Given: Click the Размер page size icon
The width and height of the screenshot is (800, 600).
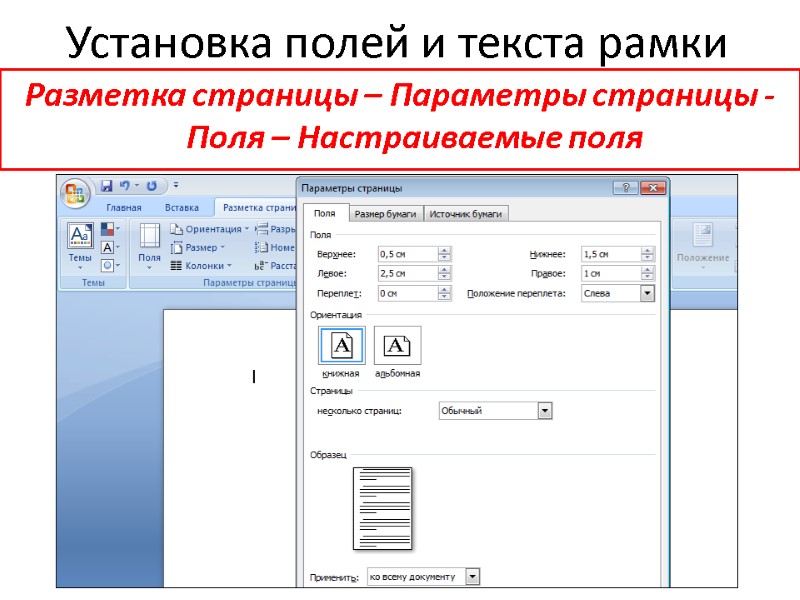Looking at the screenshot, I should click(x=177, y=247).
